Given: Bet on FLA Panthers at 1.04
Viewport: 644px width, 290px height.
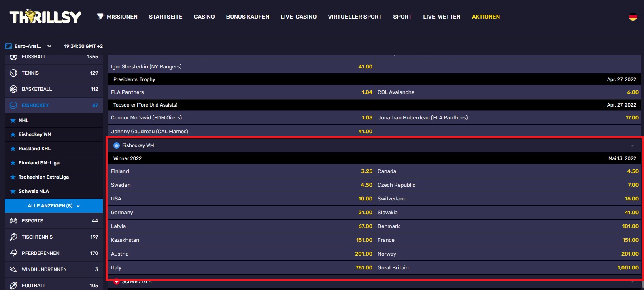Looking at the screenshot, I should coord(242,92).
